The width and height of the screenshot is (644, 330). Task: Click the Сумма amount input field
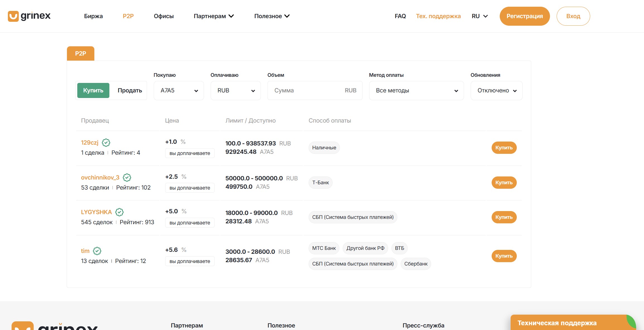pos(307,90)
